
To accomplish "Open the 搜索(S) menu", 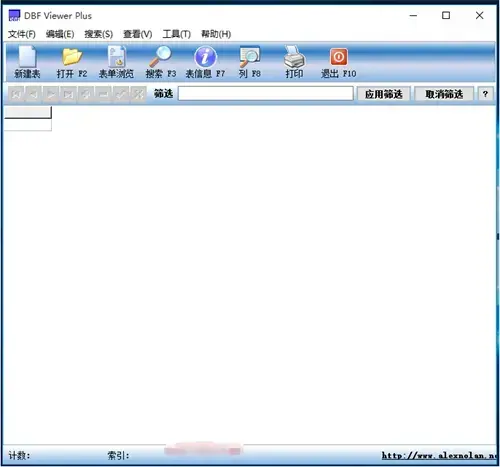I will [99, 34].
